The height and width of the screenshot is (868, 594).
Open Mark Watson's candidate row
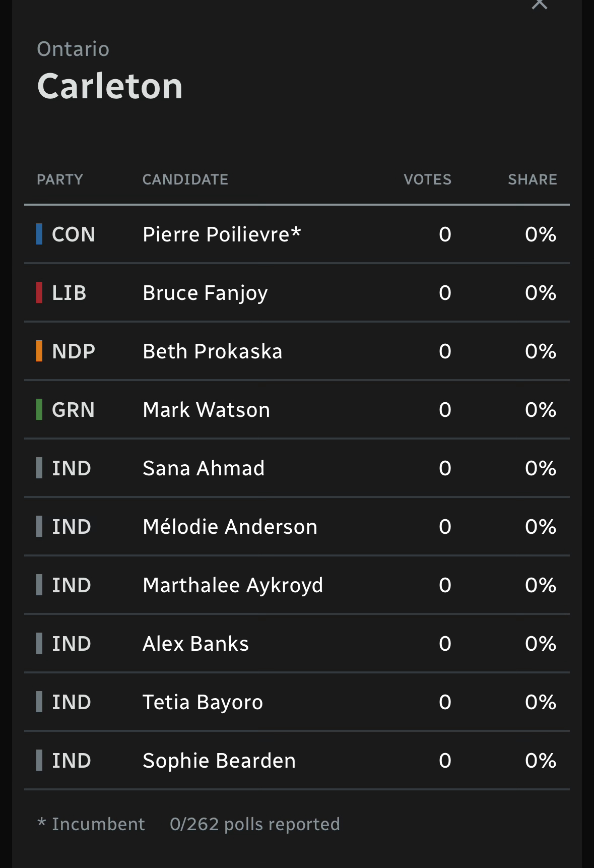206,410
